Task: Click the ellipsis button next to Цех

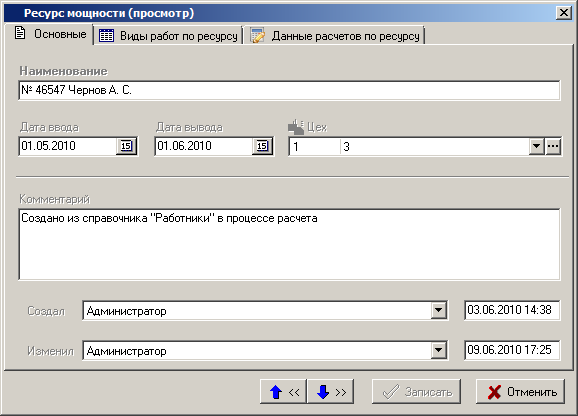Action: 553,146
